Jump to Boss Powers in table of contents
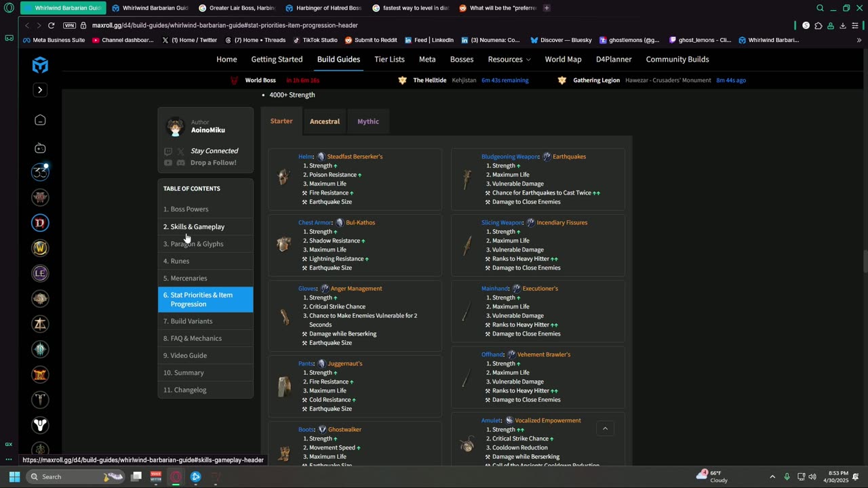The image size is (868, 488). click(x=205, y=209)
